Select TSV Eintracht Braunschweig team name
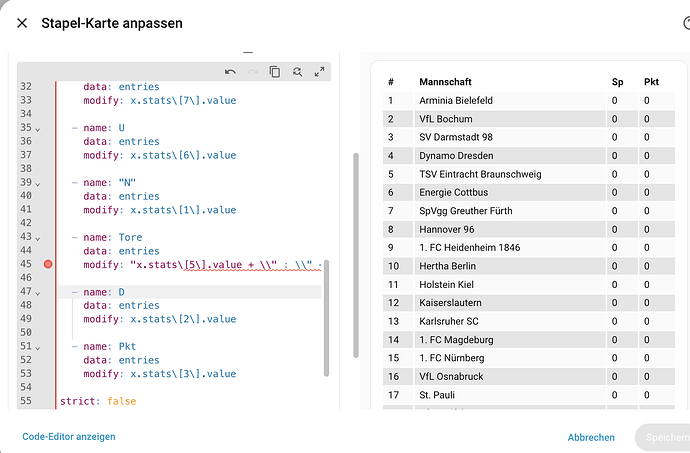Viewport: 690px width, 453px height. point(480,174)
